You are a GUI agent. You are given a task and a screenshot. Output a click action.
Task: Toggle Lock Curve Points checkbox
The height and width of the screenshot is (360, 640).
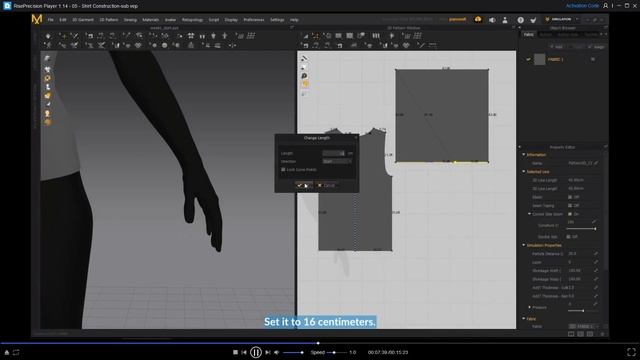283,169
